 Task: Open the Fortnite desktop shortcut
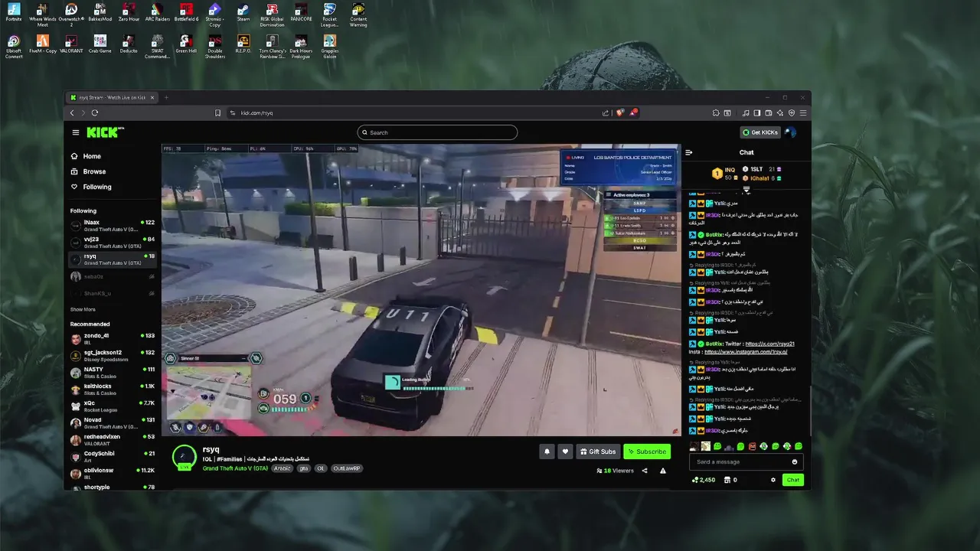14,12
